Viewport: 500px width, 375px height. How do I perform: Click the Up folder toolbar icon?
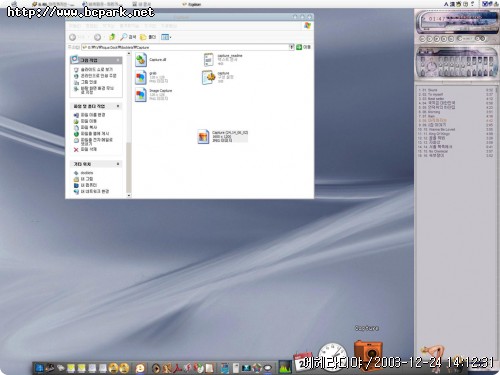click(x=112, y=37)
